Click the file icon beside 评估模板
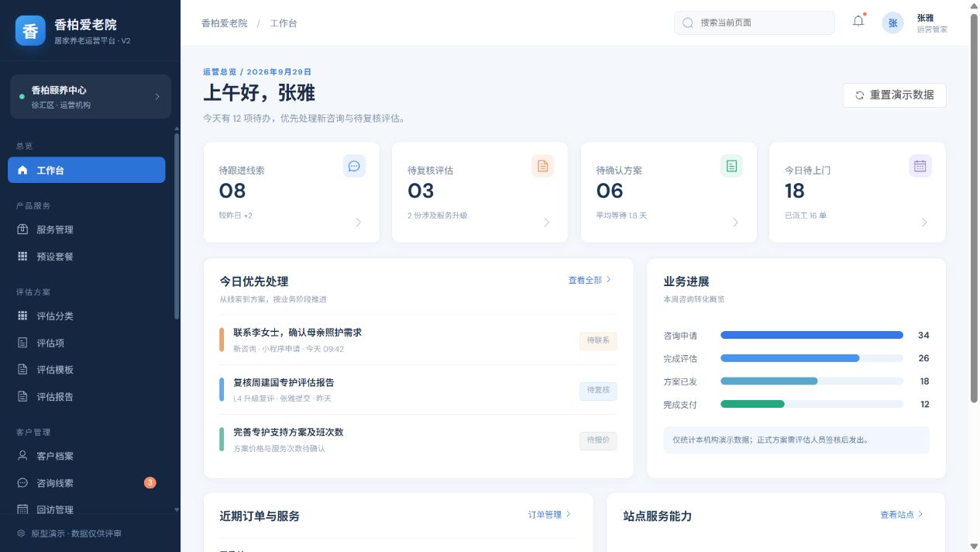This screenshot has width=980, height=552. tap(22, 370)
